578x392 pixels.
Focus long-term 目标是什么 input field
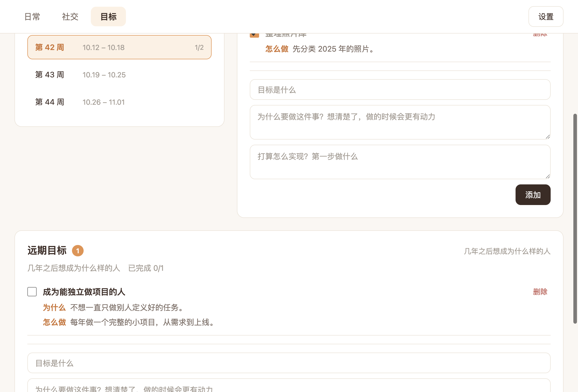click(x=289, y=363)
